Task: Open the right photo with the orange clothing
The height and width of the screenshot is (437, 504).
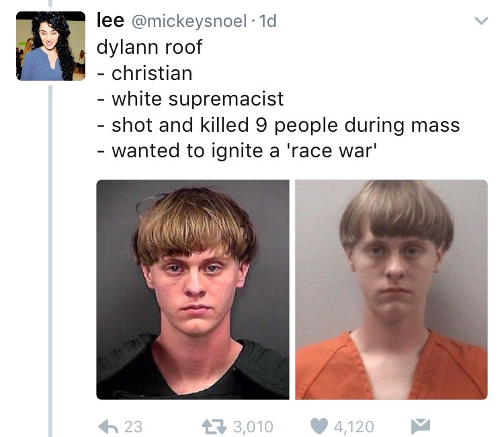Action: [x=391, y=289]
